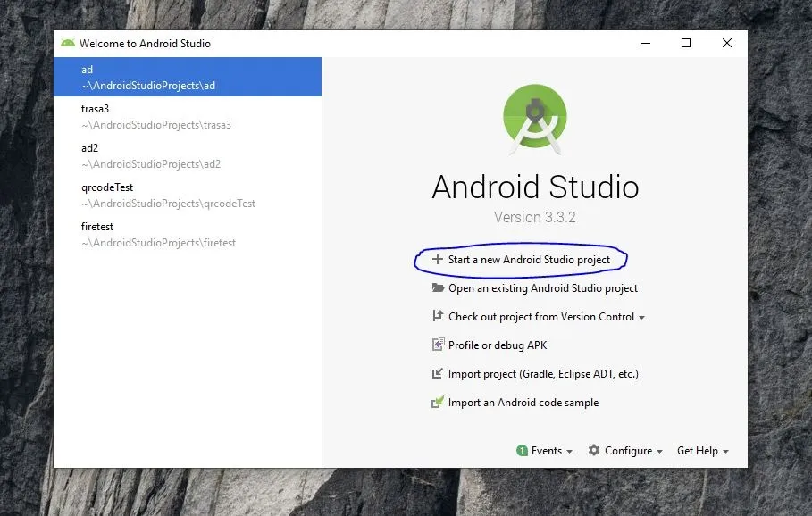Click the version control checkout icon
The width and height of the screenshot is (812, 516).
[x=438, y=316]
